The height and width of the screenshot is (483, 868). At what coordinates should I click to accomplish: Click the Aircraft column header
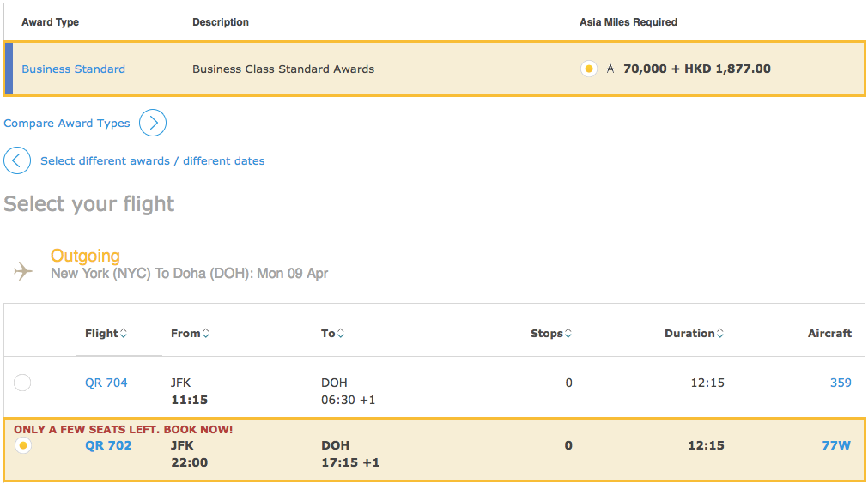[x=829, y=334]
